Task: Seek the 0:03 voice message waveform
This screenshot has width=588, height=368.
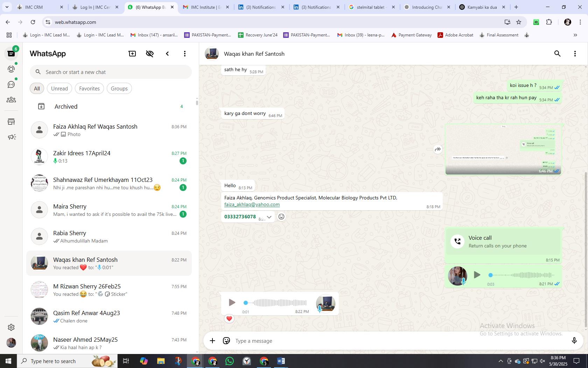Action: point(521,275)
